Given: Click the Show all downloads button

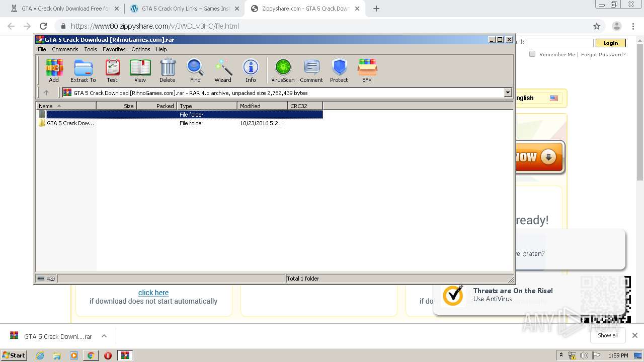Looking at the screenshot, I should [x=608, y=335].
